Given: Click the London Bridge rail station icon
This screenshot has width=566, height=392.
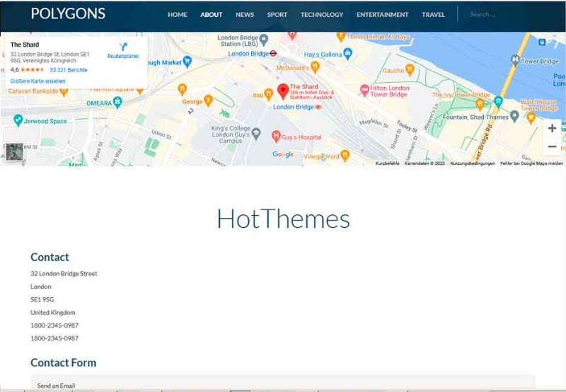Looking at the screenshot, I should (318, 108).
